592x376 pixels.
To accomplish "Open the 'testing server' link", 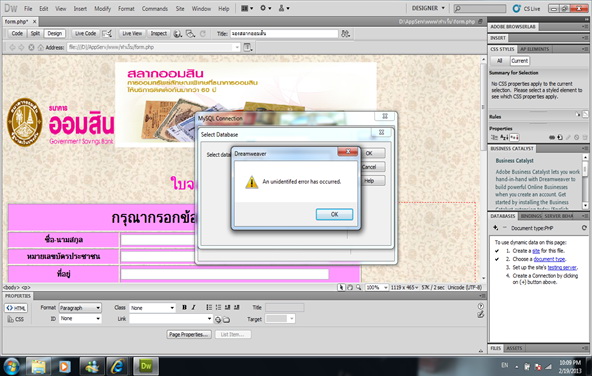I will click(562, 267).
